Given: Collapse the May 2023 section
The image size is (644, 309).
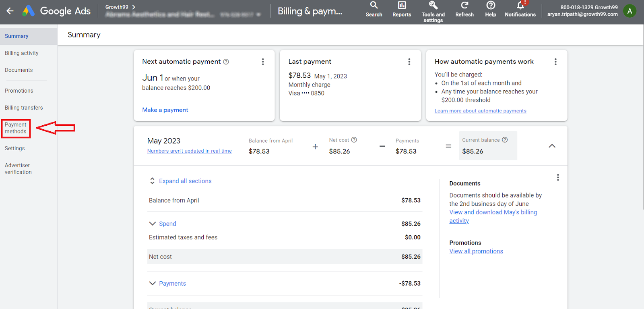Looking at the screenshot, I should click(552, 146).
